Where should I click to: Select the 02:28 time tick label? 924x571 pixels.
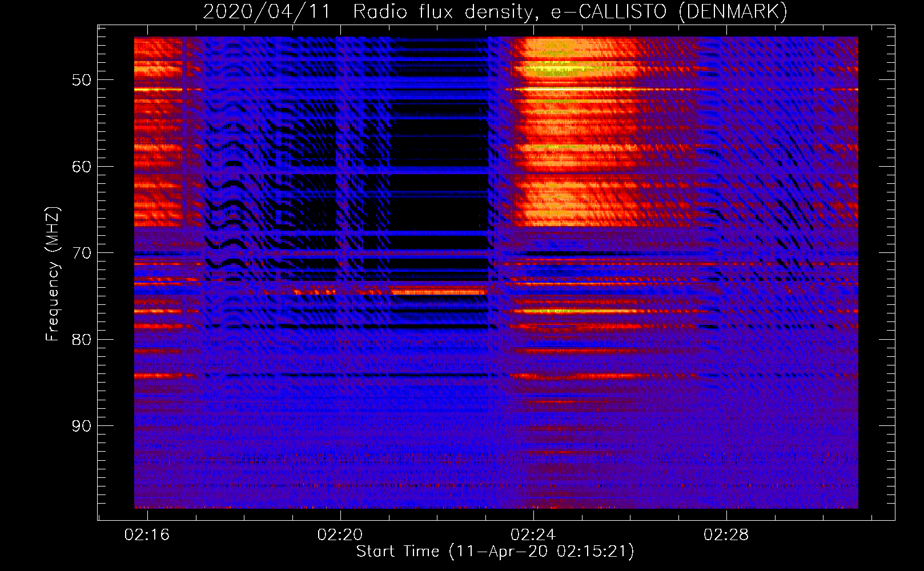(726, 535)
